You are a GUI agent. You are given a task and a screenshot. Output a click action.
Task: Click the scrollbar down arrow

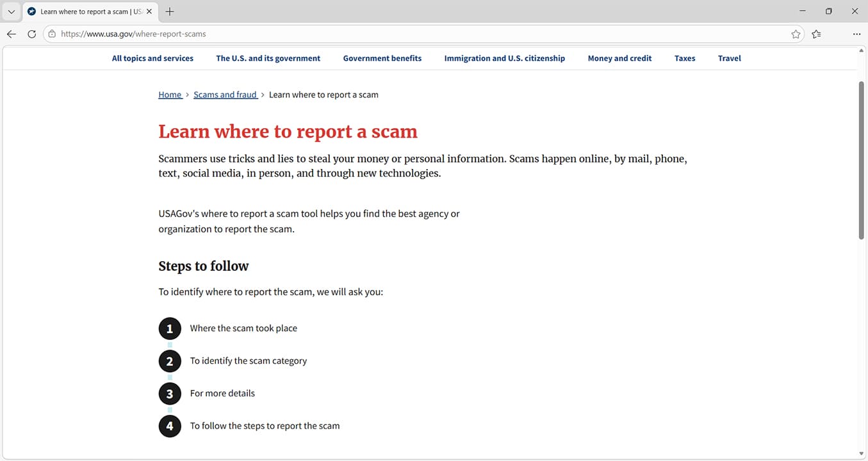(x=862, y=454)
